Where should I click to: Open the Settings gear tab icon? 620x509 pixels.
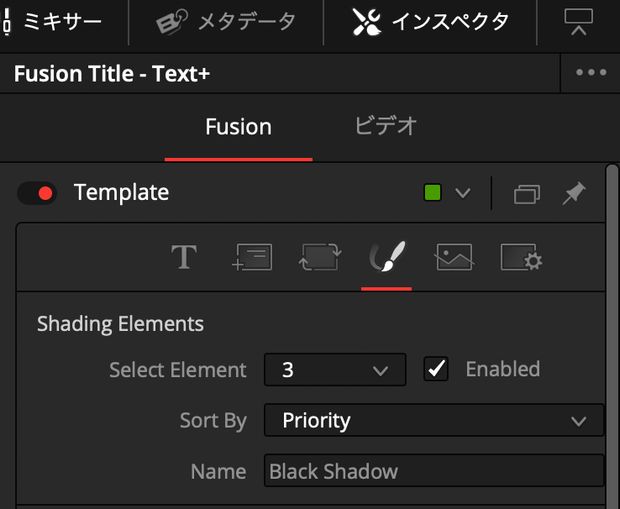point(521,257)
